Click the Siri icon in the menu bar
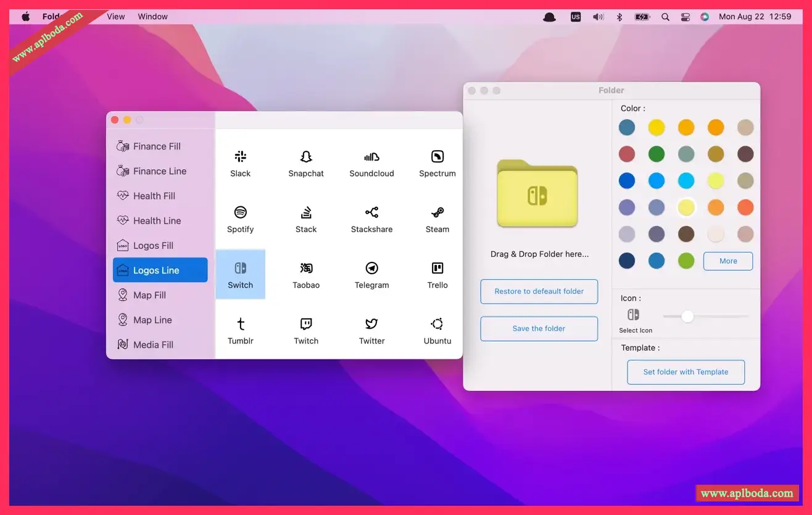 [705, 17]
